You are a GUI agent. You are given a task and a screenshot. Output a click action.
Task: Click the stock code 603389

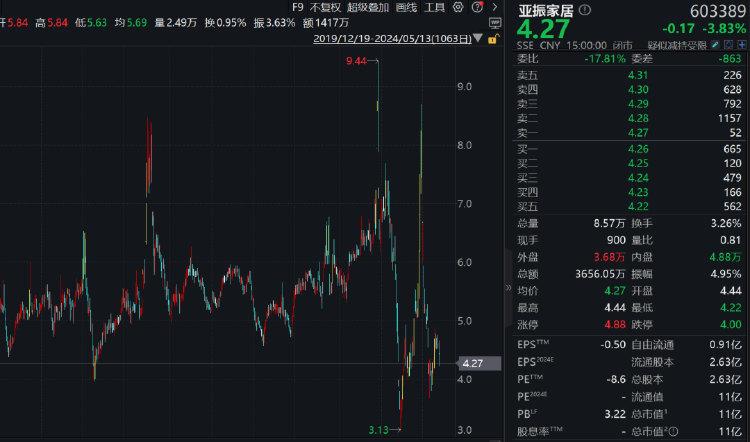coord(718,11)
